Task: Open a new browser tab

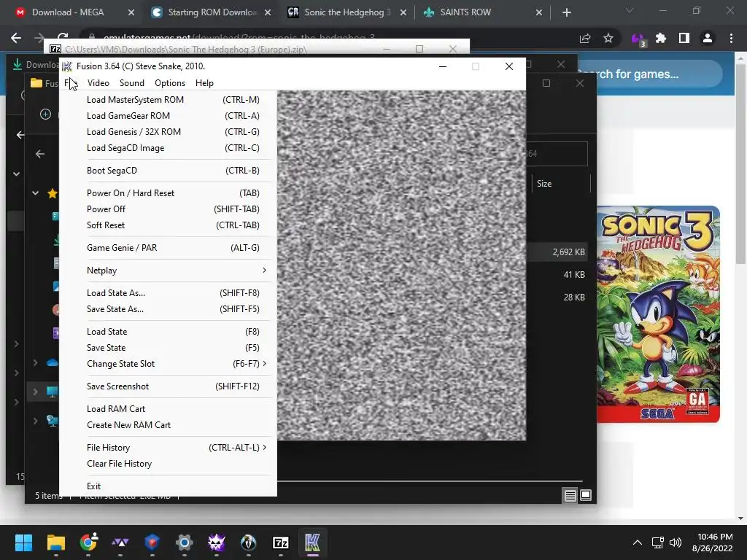Action: [x=566, y=12]
